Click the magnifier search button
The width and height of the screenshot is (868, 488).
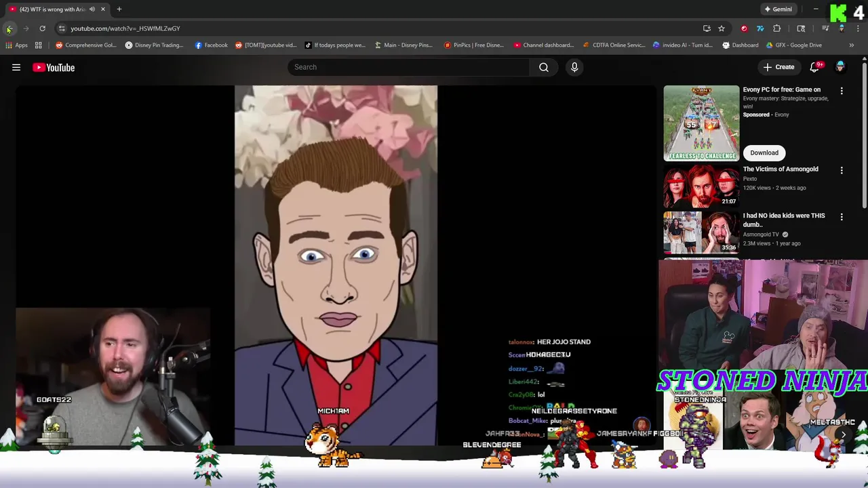(x=544, y=67)
